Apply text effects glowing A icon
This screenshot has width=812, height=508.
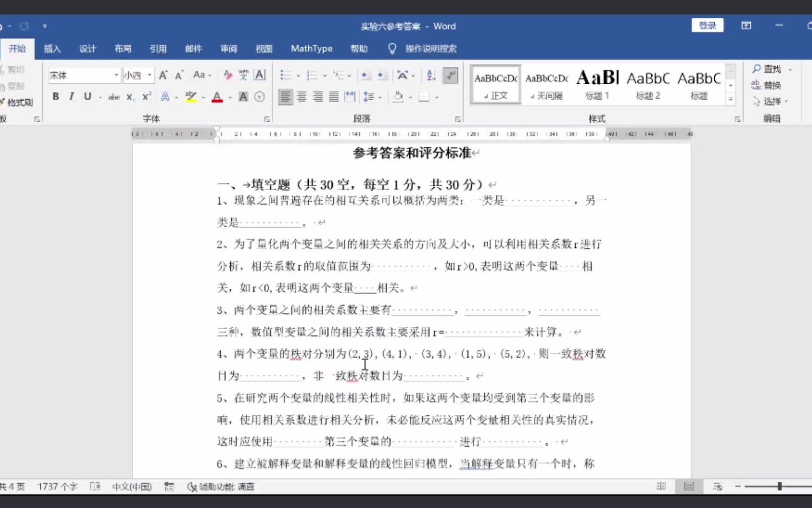(x=165, y=97)
